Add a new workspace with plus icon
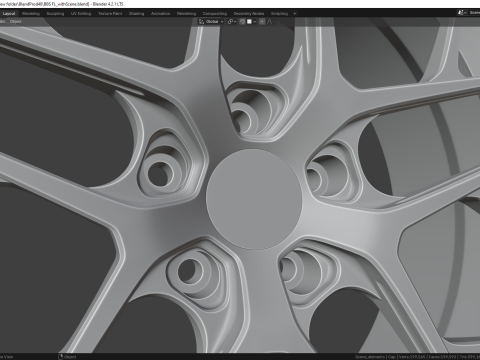This screenshot has height=360, width=480. [295, 14]
